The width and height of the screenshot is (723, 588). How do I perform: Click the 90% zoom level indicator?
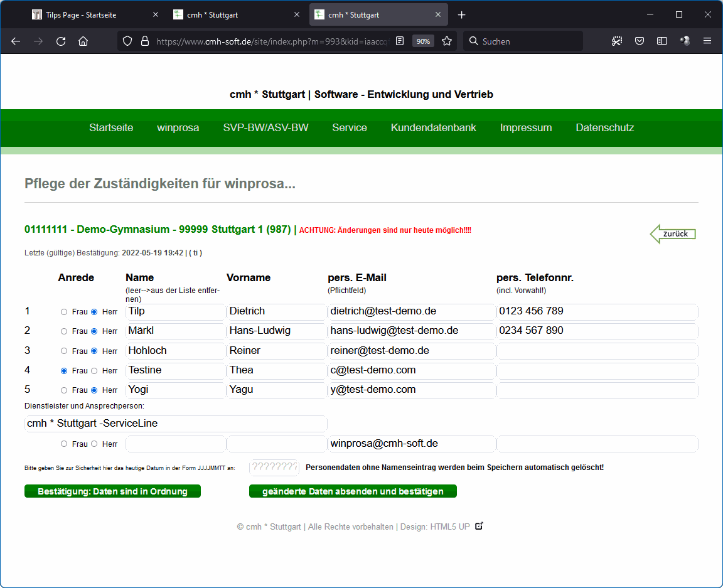(x=423, y=41)
